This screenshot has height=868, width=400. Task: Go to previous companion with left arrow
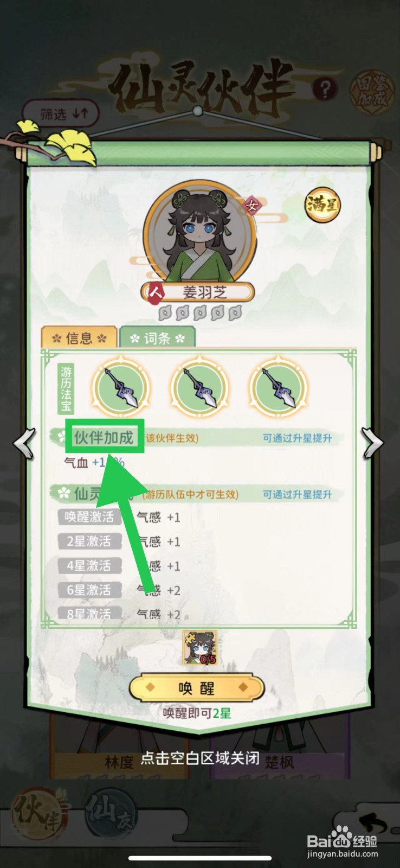point(24,443)
